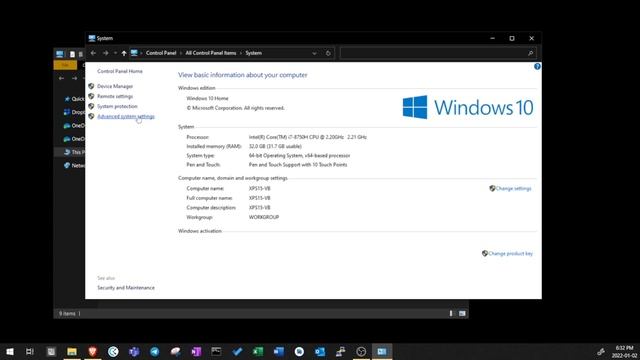Open the terminal icon on the taskbar
Image resolution: width=640 pixels, height=360 pixels.
pos(216,351)
